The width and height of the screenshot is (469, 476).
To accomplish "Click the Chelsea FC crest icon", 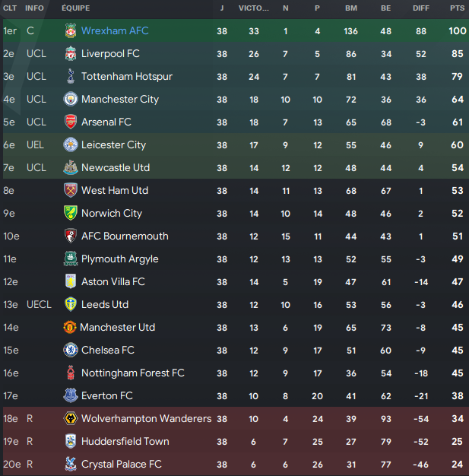I will point(71,350).
